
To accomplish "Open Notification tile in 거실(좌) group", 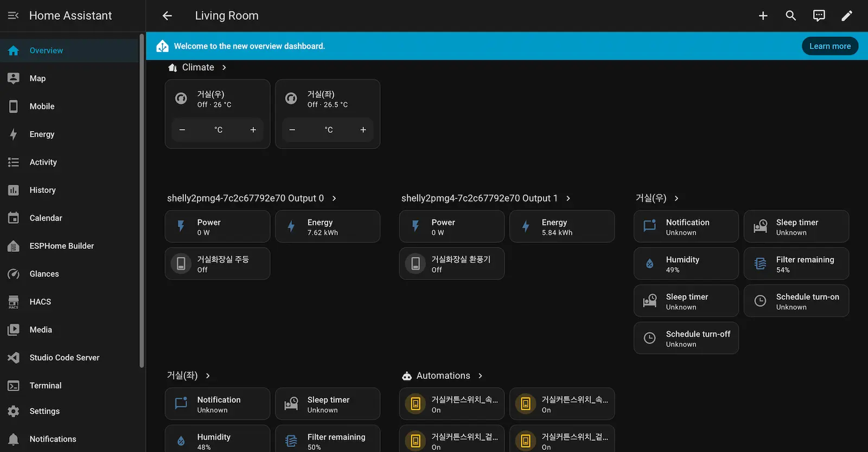I will coord(218,404).
